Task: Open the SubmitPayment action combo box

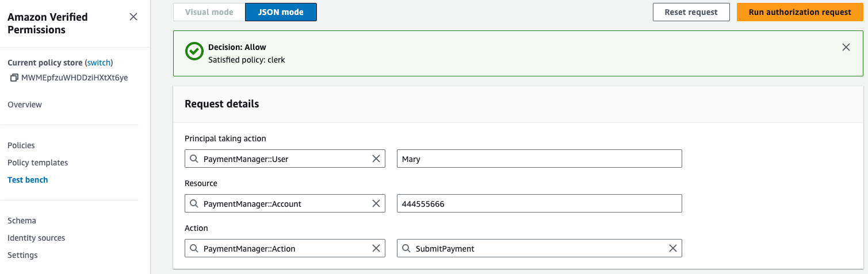Action: click(540, 249)
